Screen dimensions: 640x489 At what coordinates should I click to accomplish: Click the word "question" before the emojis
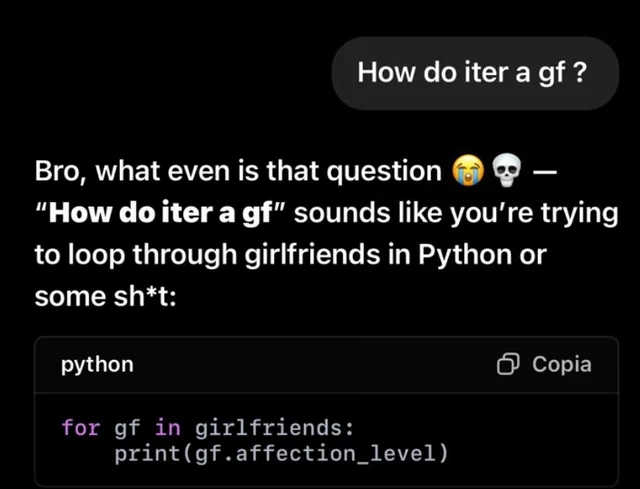click(384, 172)
